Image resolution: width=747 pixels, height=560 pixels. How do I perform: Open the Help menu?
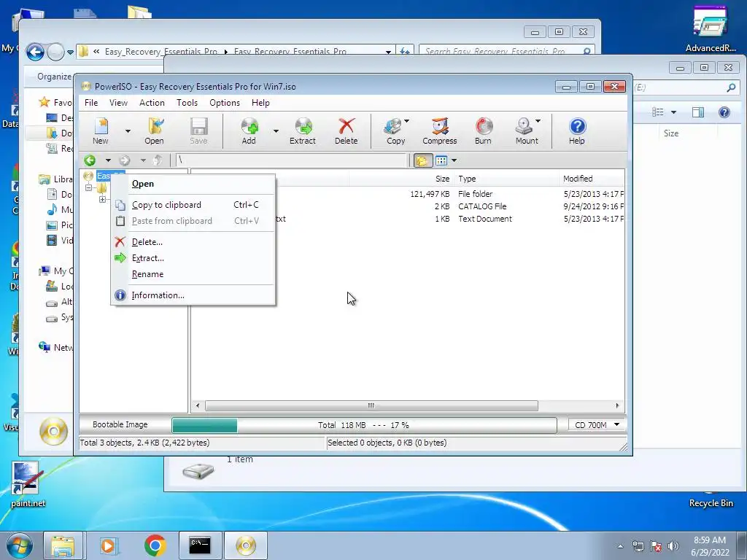[260, 103]
